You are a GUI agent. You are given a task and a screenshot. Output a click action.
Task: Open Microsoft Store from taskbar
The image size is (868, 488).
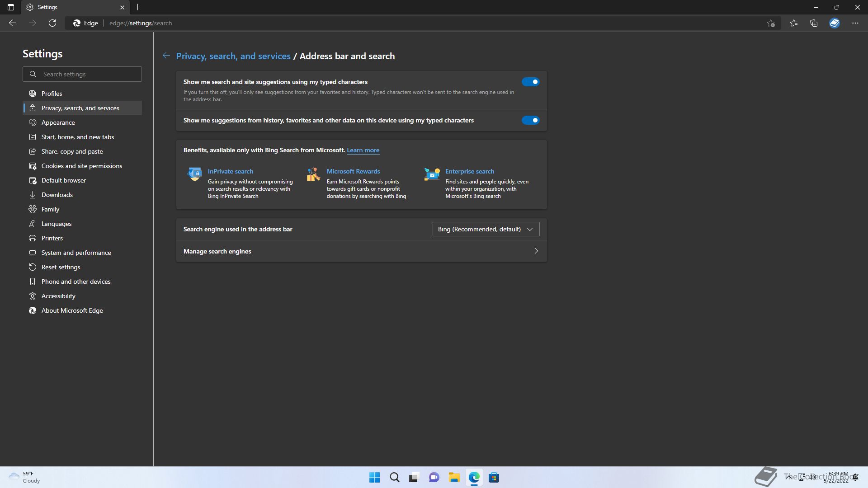(x=494, y=478)
